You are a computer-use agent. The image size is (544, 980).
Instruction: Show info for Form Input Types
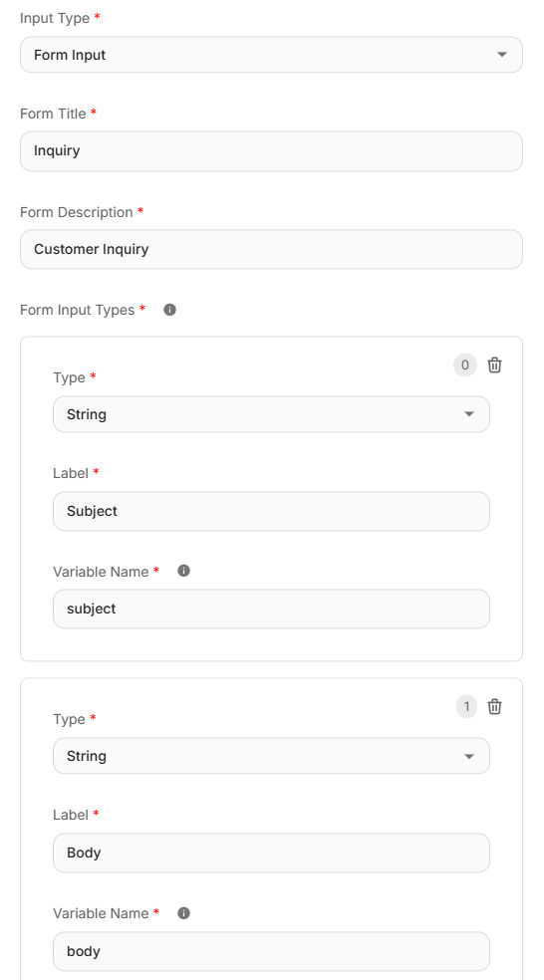(169, 310)
